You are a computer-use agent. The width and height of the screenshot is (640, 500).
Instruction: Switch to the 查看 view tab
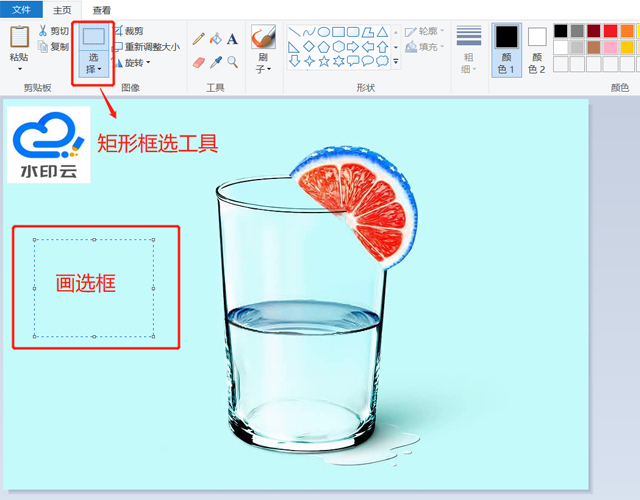pyautogui.click(x=102, y=10)
